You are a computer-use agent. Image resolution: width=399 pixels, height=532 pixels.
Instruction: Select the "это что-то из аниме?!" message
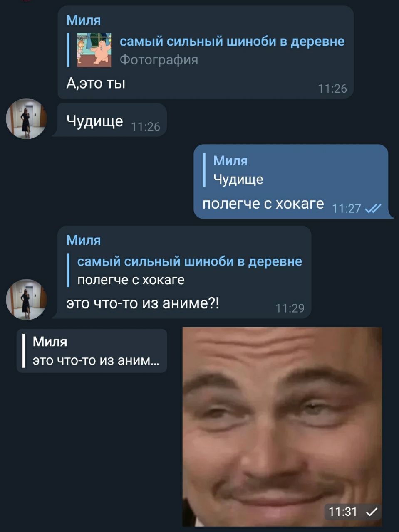(143, 303)
